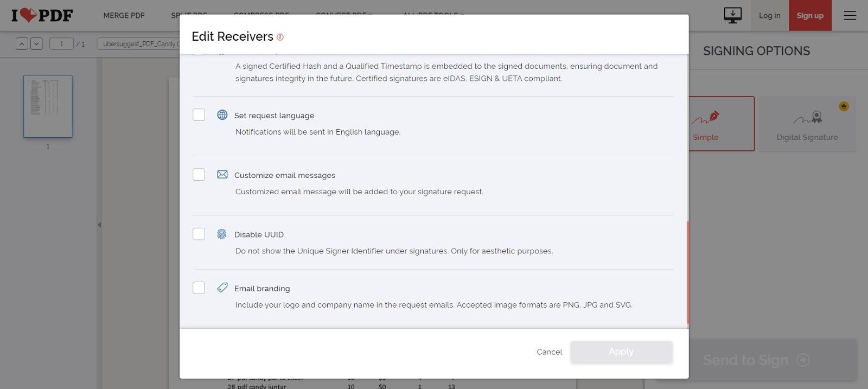The height and width of the screenshot is (389, 868).
Task: Click the envelope icon for email messages
Action: click(x=222, y=174)
